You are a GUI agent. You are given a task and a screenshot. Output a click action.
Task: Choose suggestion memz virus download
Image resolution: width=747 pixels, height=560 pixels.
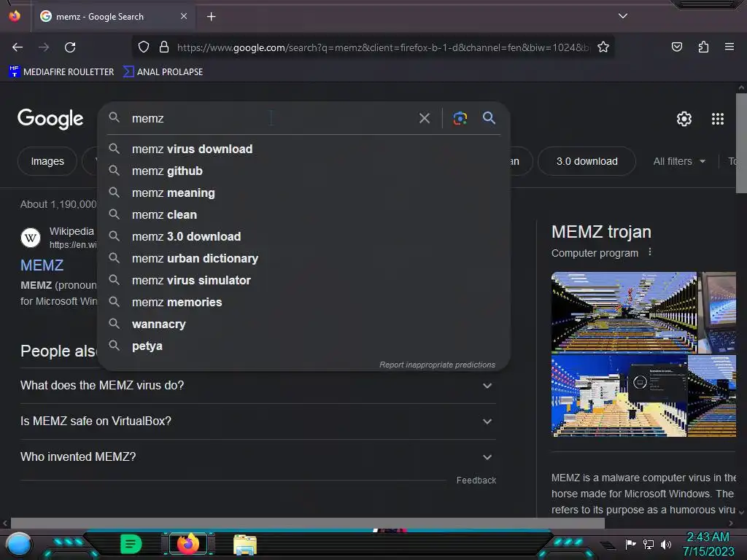click(x=304, y=149)
